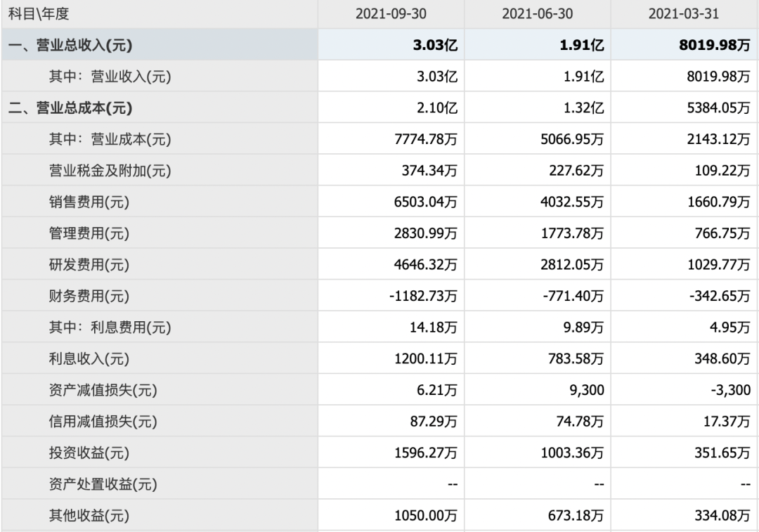Viewport: 759px width, 532px height.
Task: Select the 二、营业总成本(元) row label
Action: tap(70, 108)
